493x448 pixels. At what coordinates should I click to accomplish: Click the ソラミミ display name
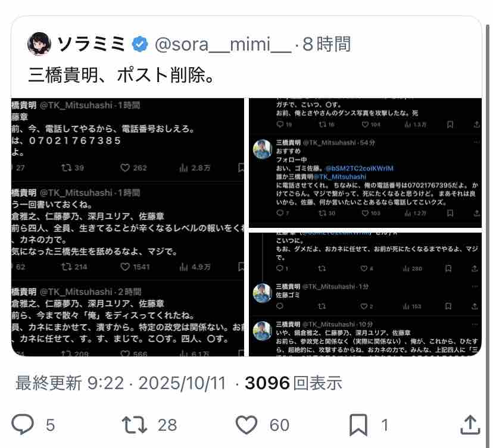[x=92, y=44]
